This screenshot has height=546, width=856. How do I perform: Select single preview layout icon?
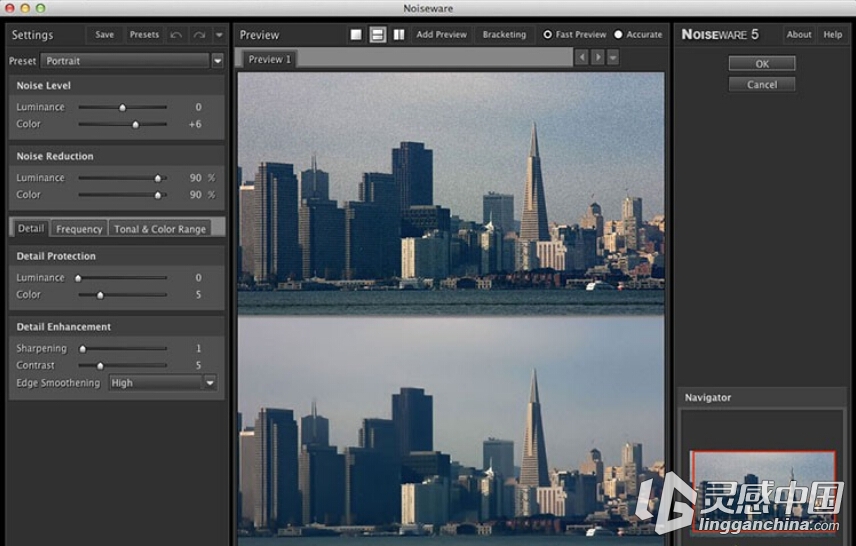(x=356, y=35)
